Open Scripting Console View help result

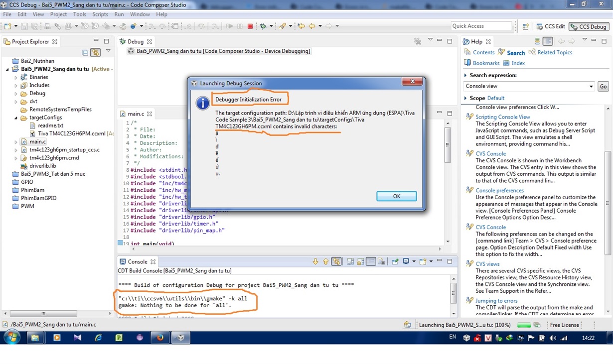(x=503, y=117)
